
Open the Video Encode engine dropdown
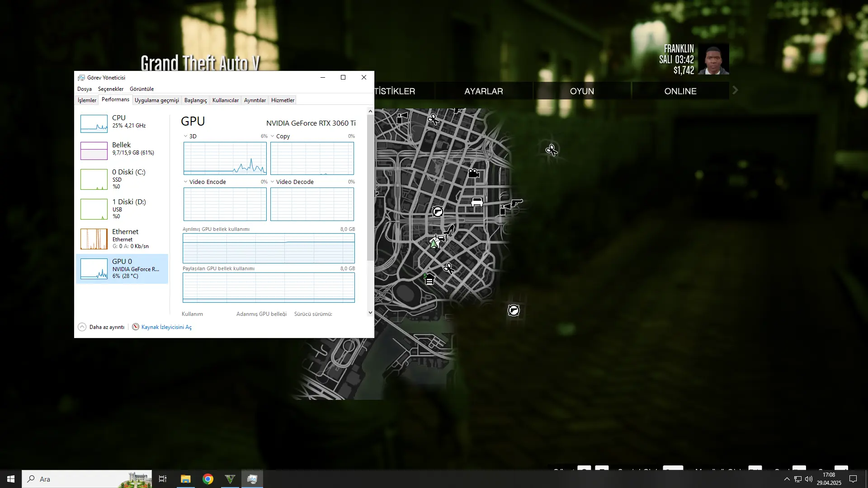[x=185, y=182]
